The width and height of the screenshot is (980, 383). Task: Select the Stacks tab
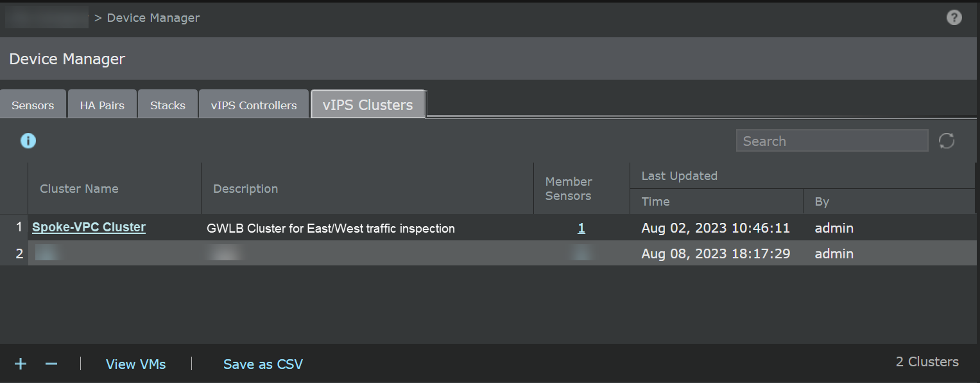(168, 105)
